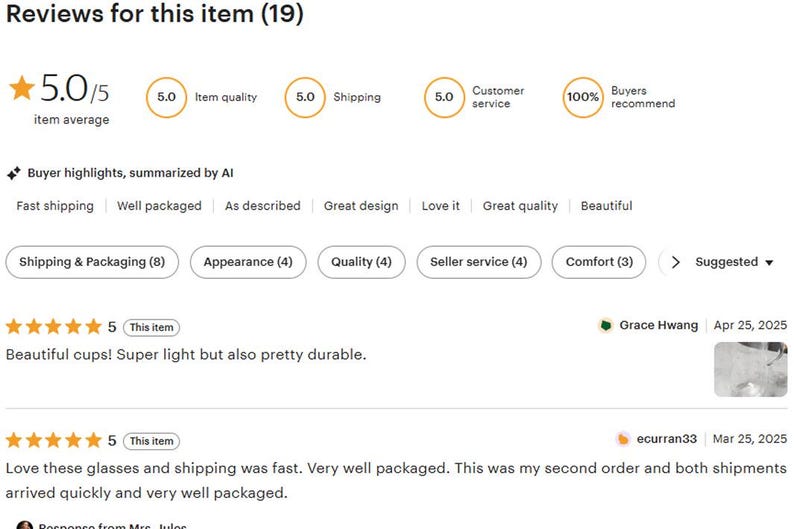Open Grace Hwang's reviewer profile
Screen dimensions: 794x529
[658, 325]
